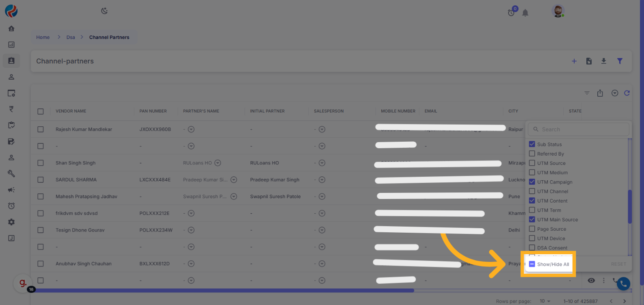The width and height of the screenshot is (644, 305).
Task: Select the Rajesh Kumar Mandlekar row checkbox
Action: pyautogui.click(x=41, y=129)
